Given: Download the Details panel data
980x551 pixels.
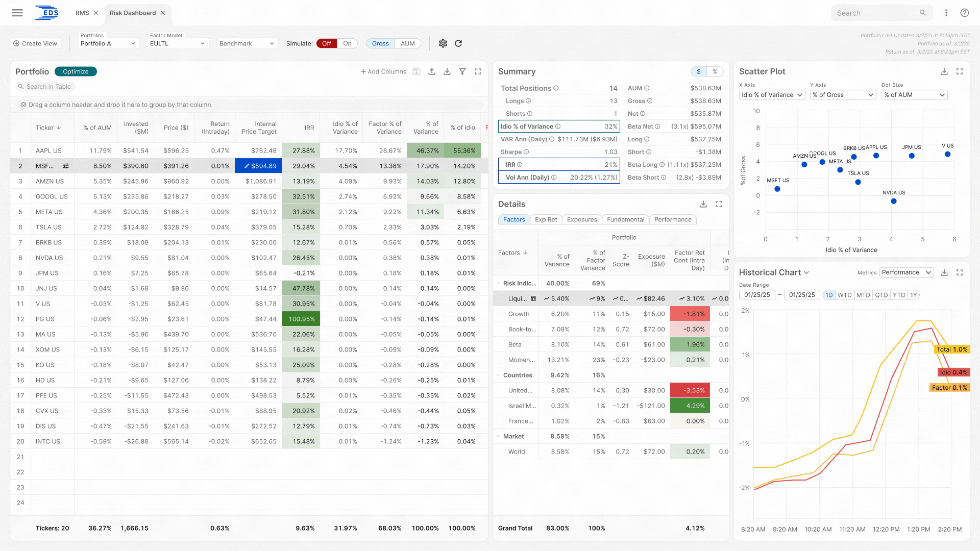Looking at the screenshot, I should pyautogui.click(x=703, y=204).
